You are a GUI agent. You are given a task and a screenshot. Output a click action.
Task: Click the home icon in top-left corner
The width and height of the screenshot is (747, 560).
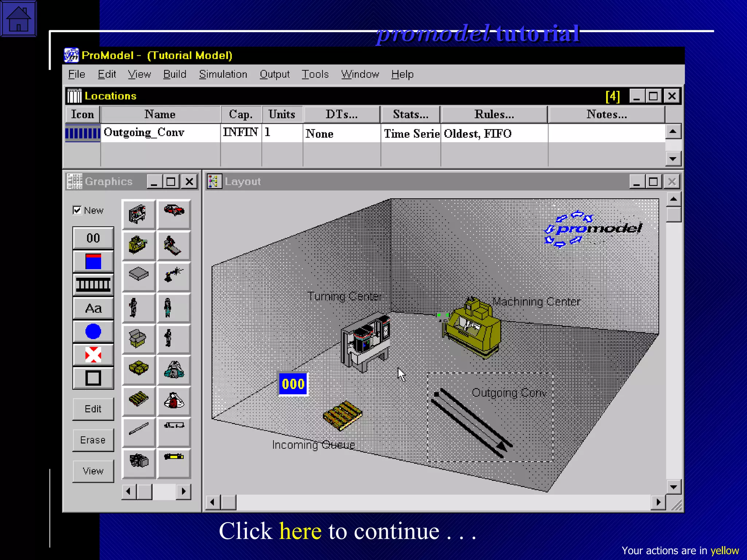coord(18,18)
